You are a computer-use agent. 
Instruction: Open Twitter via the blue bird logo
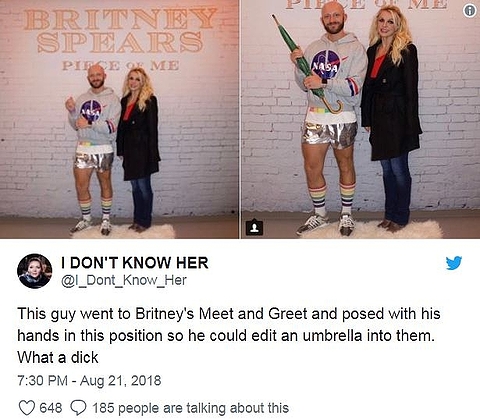pos(454,263)
